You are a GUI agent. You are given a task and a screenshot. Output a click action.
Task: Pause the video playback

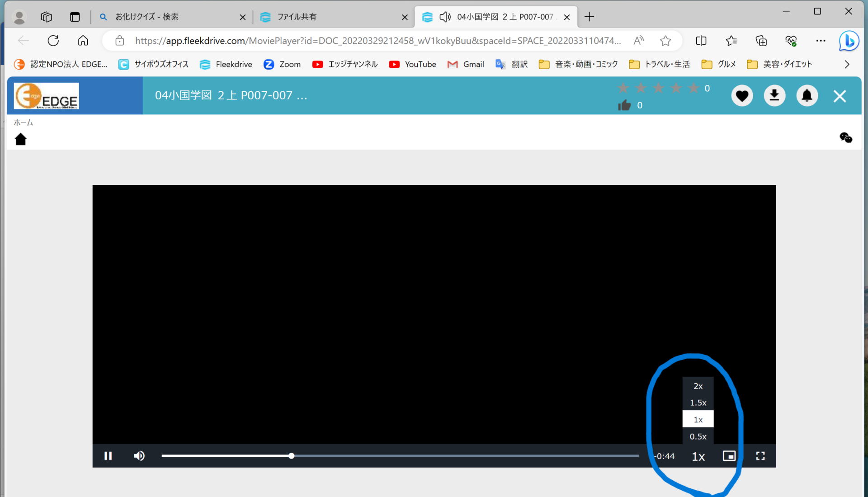pyautogui.click(x=108, y=456)
